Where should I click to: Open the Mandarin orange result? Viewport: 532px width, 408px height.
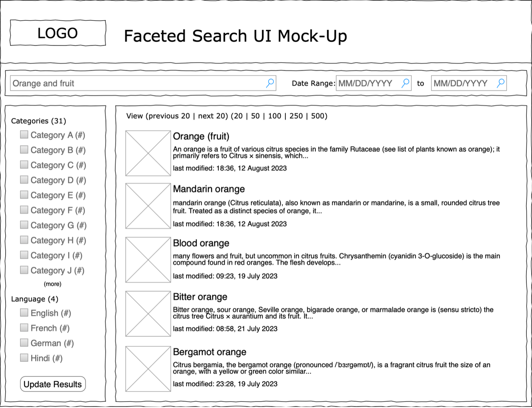(209, 189)
